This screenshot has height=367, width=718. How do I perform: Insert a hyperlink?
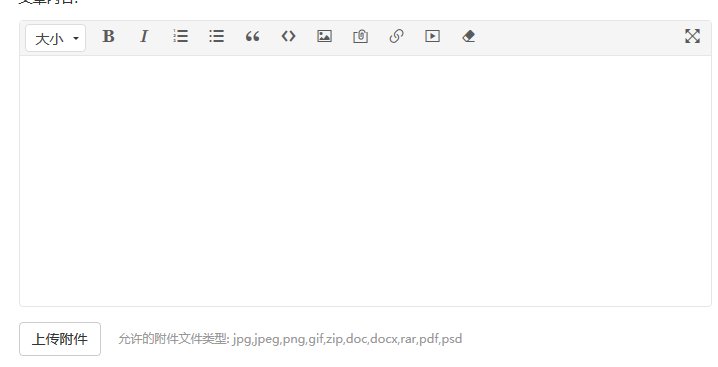tap(397, 36)
